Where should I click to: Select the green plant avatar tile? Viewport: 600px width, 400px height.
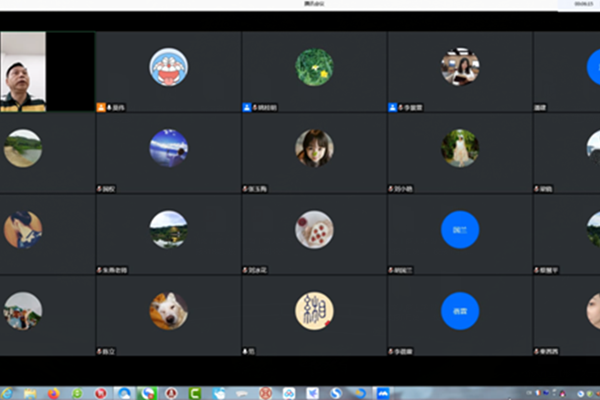[314, 67]
